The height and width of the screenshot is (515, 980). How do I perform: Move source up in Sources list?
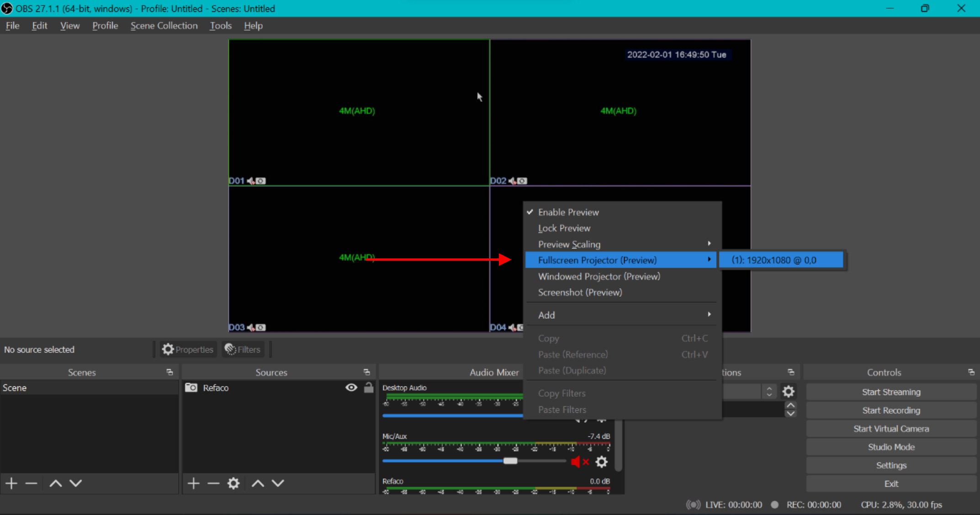[258, 483]
